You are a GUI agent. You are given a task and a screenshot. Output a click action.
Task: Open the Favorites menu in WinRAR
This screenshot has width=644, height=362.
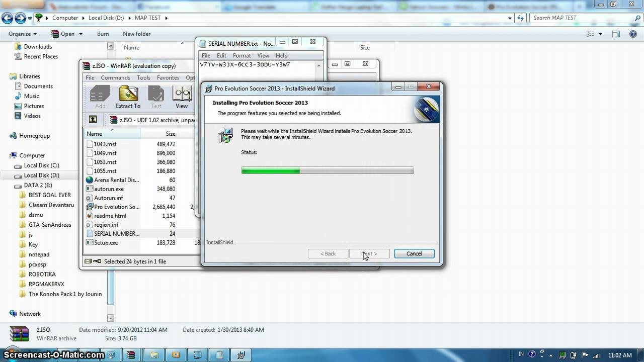(x=168, y=77)
